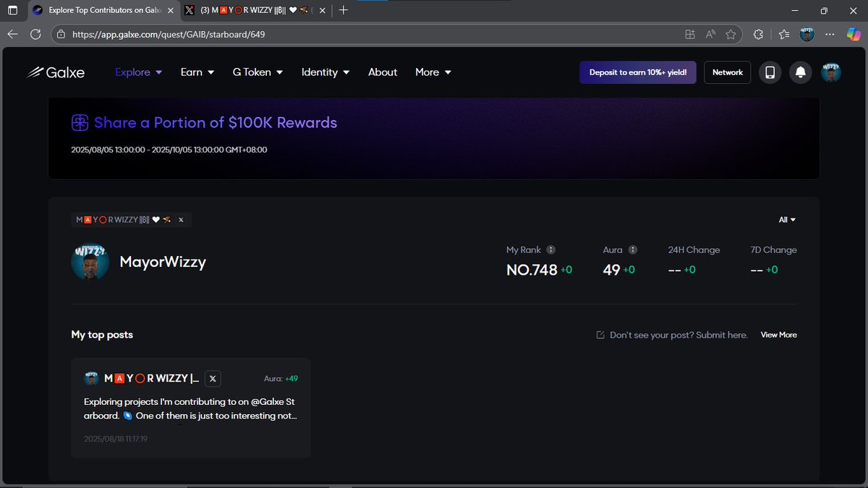
Task: Expand the Identity dropdown menu
Action: click(325, 72)
